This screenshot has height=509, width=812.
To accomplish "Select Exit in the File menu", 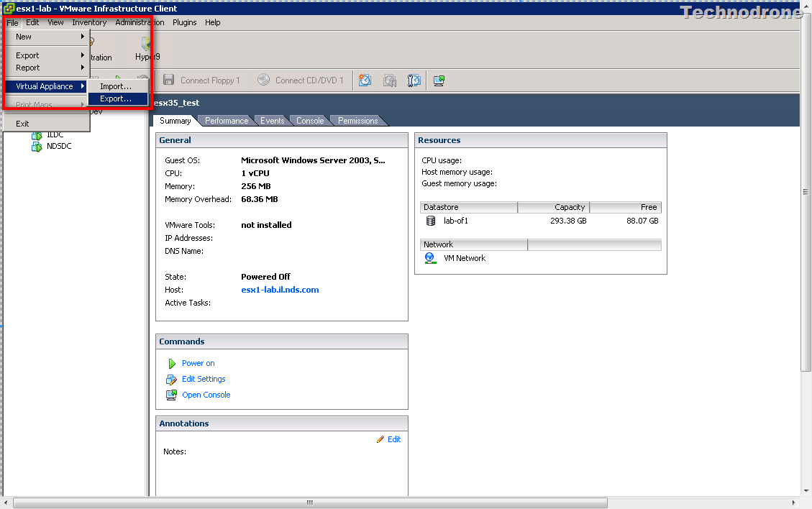I will tap(47, 124).
